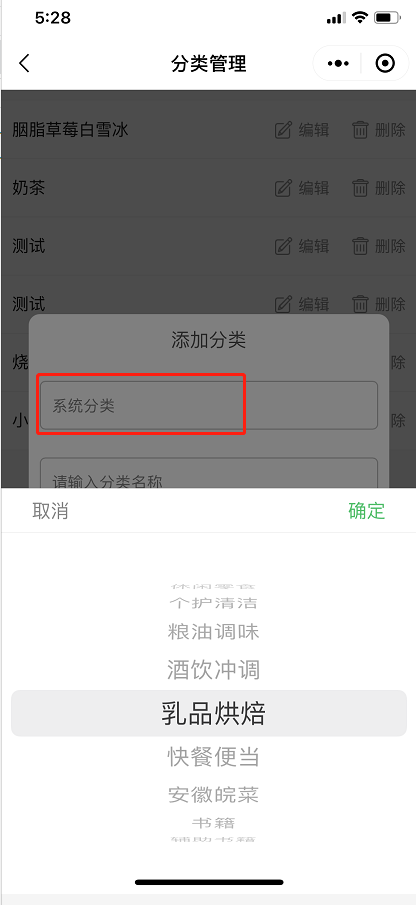The image size is (416, 905).
Task: Click edit icon in second 测试 row
Action: point(283,304)
